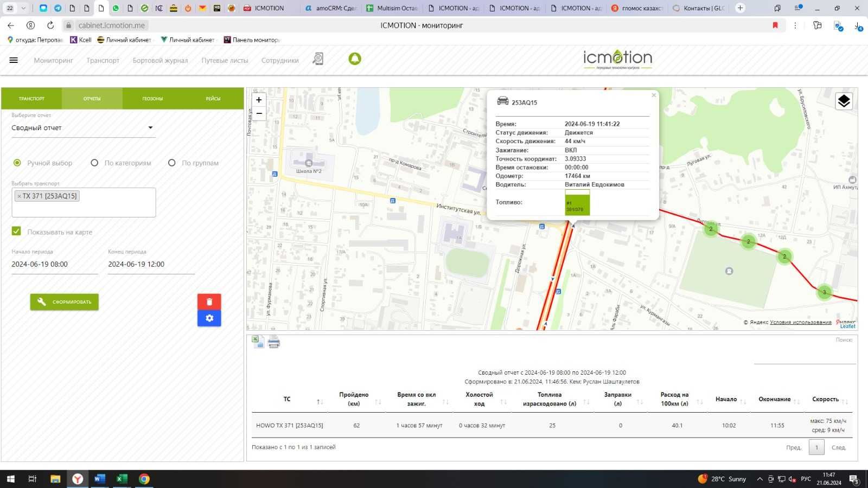868x488 pixels.
Task: Sort by Расход на 100км column
Action: click(700, 402)
